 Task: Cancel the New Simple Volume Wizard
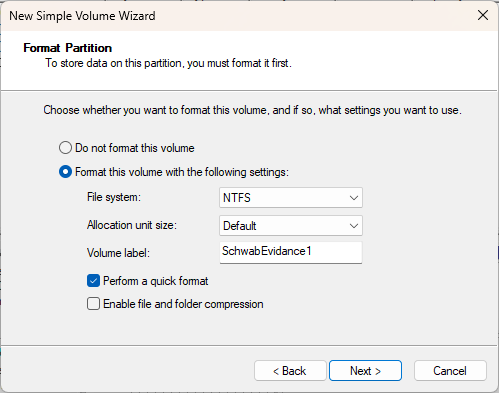tap(450, 371)
